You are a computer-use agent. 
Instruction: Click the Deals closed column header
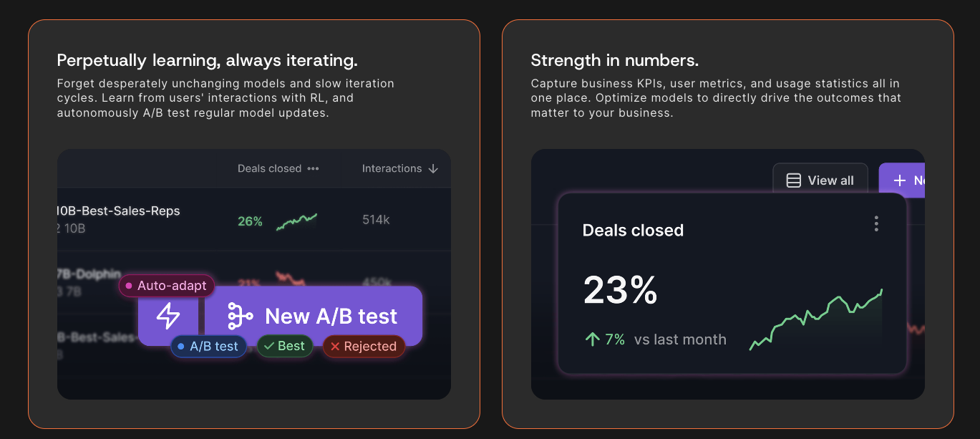click(269, 169)
